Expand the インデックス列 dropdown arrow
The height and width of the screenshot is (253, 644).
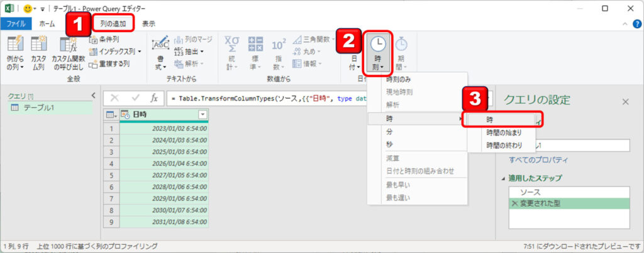(139, 51)
